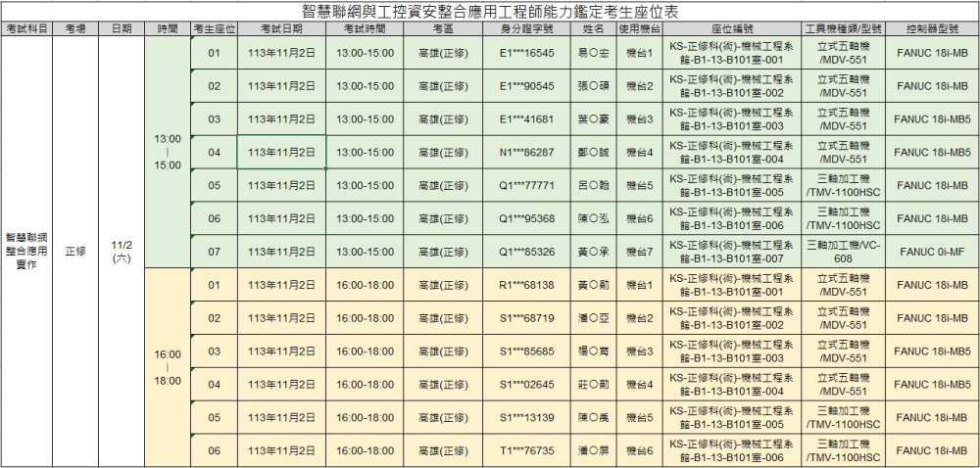Select ID cell S1***13139
Screen dimensions: 980x468
click(527, 417)
